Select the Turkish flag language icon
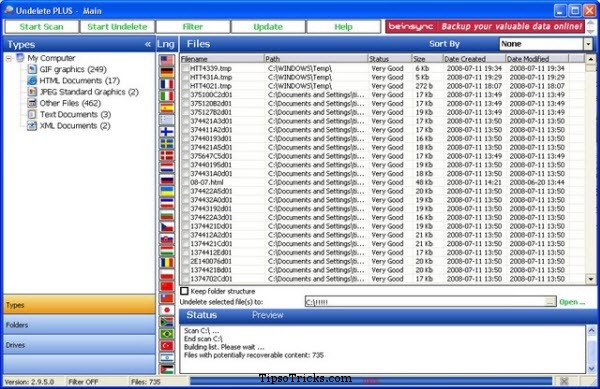This screenshot has width=600, height=389. [x=166, y=346]
